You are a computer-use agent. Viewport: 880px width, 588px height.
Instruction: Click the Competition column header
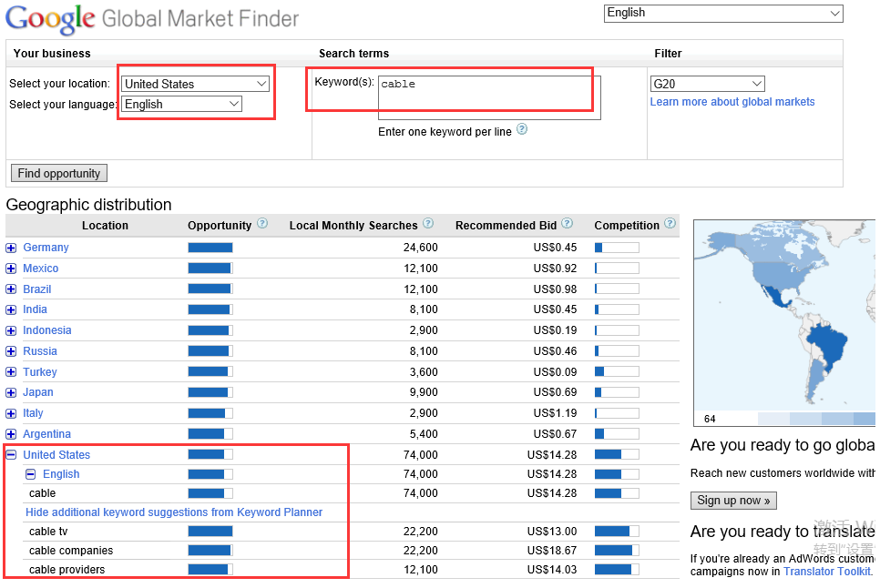627,226
